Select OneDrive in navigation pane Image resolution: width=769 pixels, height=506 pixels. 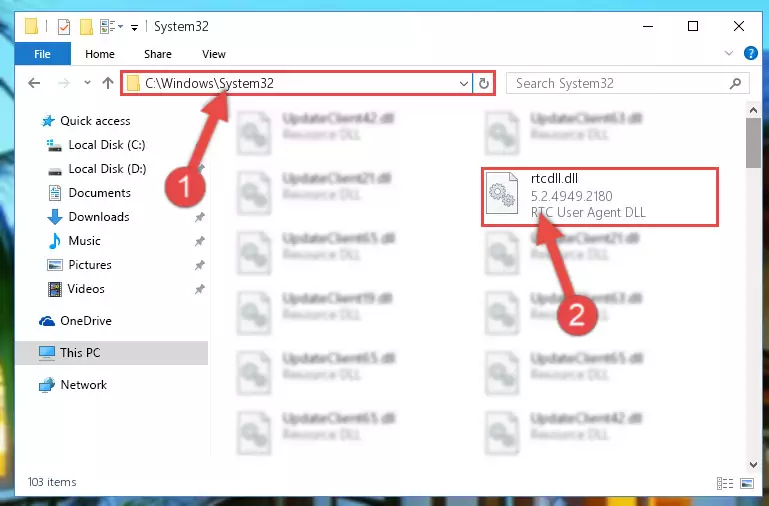pyautogui.click(x=85, y=321)
